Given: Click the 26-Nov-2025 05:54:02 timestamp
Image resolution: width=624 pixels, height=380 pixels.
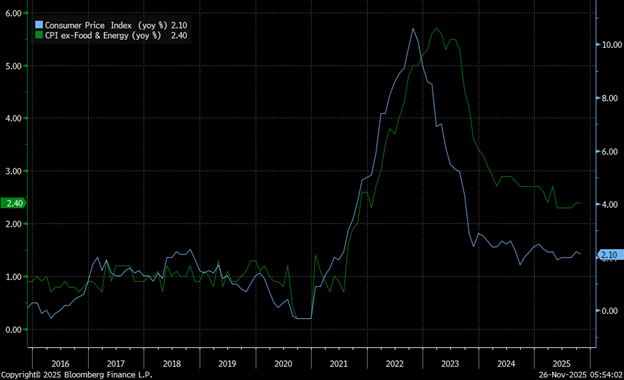Looking at the screenshot, I should coord(581,375).
